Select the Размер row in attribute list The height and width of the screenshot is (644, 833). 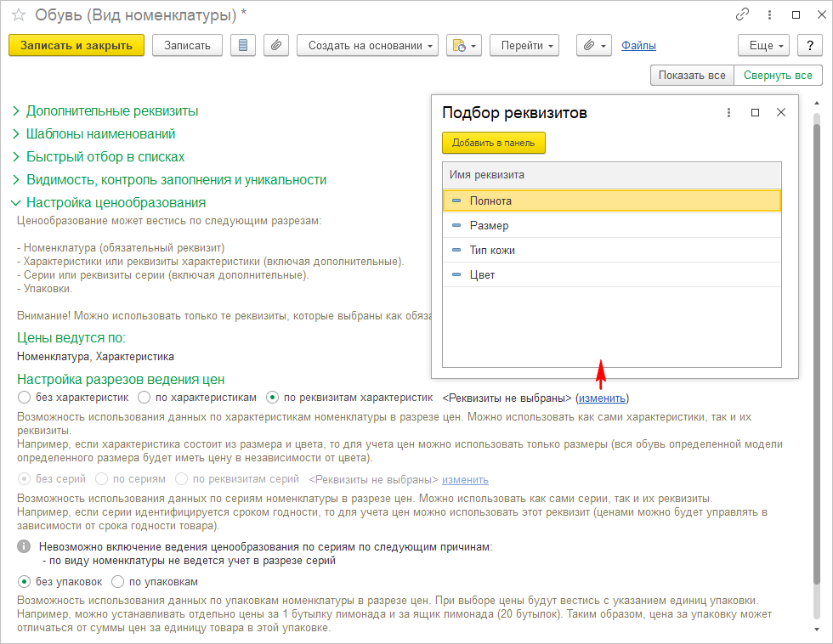[489, 226]
